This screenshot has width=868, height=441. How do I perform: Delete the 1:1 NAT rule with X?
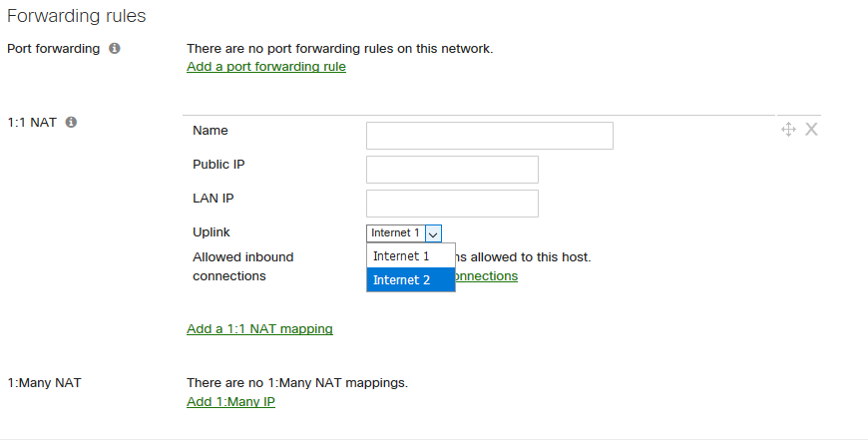pyautogui.click(x=811, y=130)
